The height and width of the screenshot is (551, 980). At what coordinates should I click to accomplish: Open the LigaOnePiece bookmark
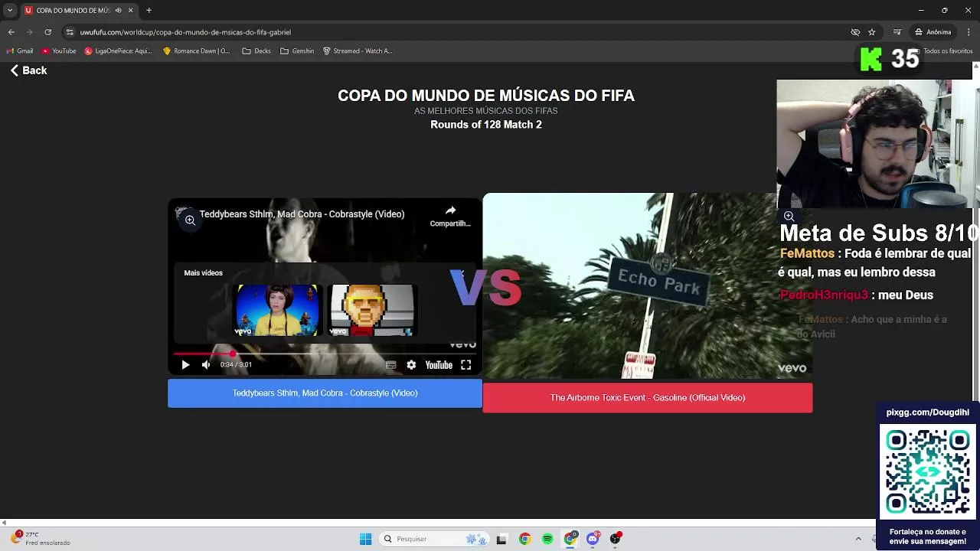(119, 51)
